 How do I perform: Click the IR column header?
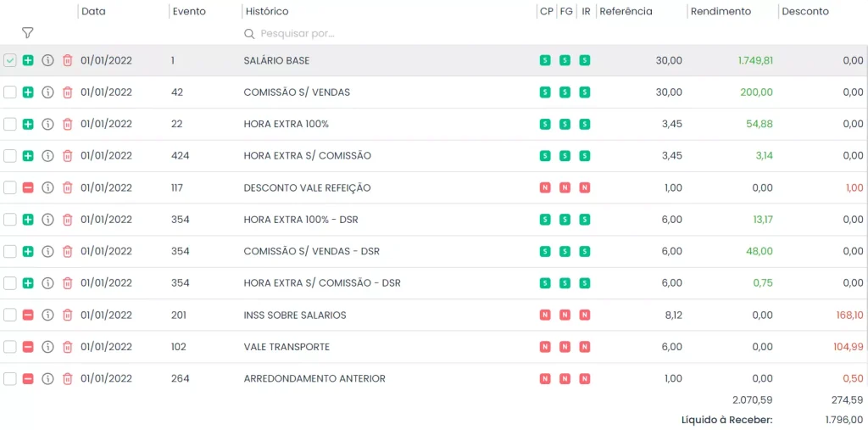pyautogui.click(x=587, y=11)
